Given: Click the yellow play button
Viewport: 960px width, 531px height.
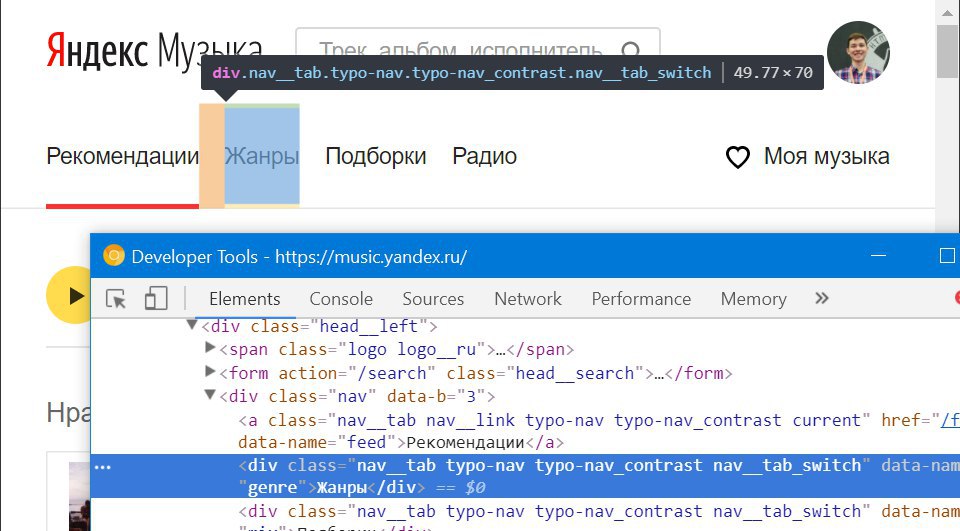Looking at the screenshot, I should 69,295.
